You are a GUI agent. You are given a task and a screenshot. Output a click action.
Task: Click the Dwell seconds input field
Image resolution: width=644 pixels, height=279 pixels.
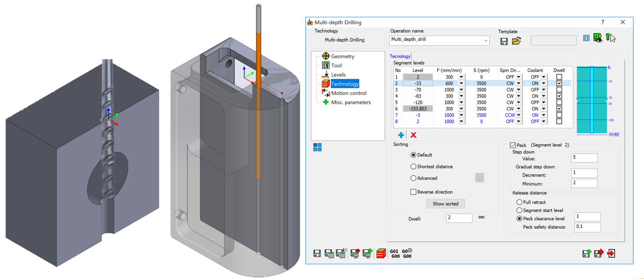click(x=459, y=218)
